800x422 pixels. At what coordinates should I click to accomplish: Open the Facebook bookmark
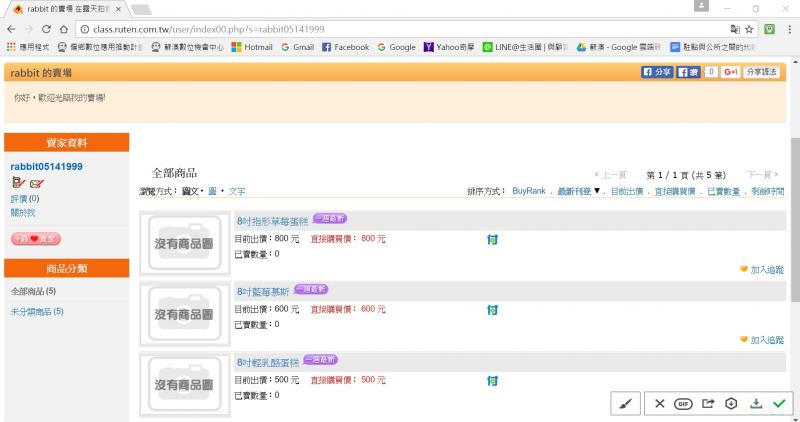(x=345, y=47)
